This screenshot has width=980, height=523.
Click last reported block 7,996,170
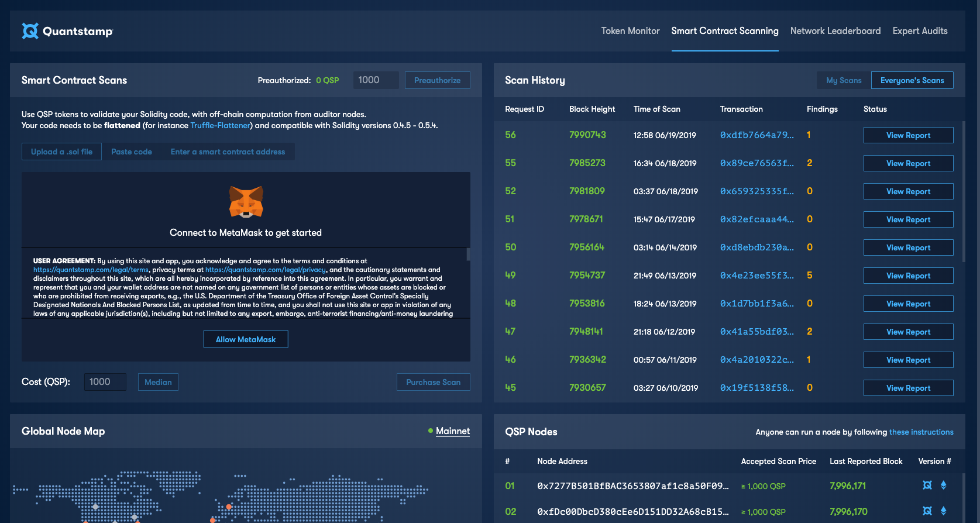pos(848,512)
